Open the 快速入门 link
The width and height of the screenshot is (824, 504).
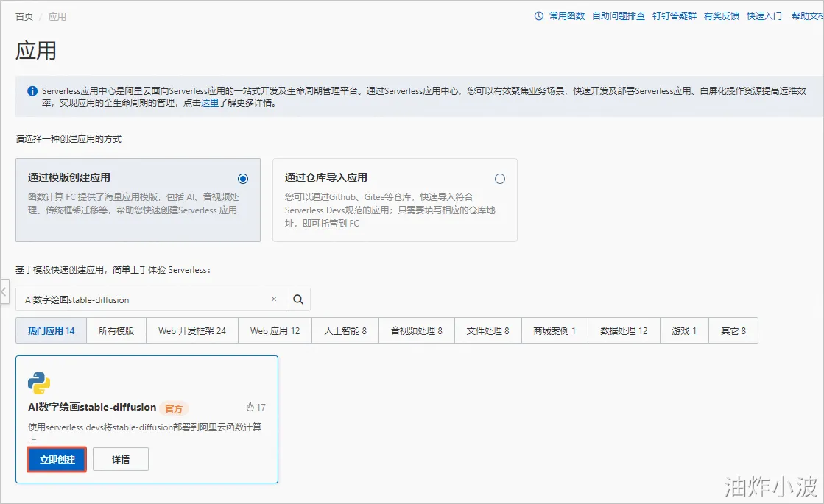[x=764, y=15]
